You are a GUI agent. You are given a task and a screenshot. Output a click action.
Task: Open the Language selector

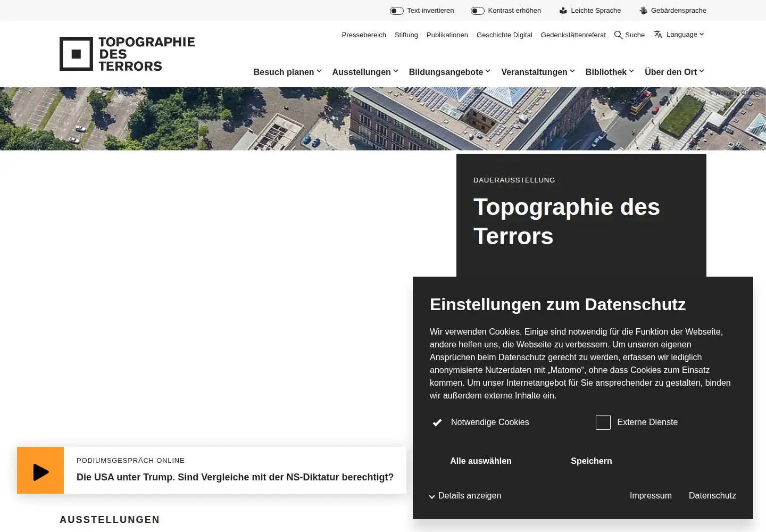(679, 35)
